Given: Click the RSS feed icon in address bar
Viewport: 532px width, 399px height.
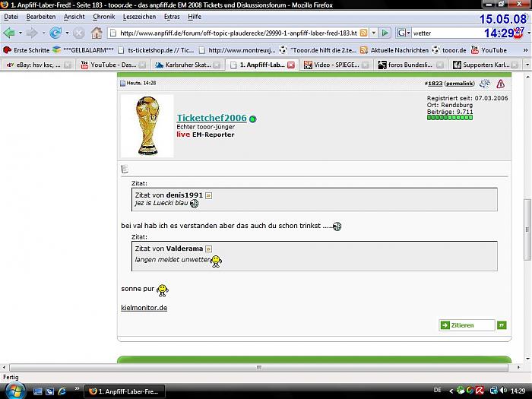Looking at the screenshot, I should tap(364, 33).
